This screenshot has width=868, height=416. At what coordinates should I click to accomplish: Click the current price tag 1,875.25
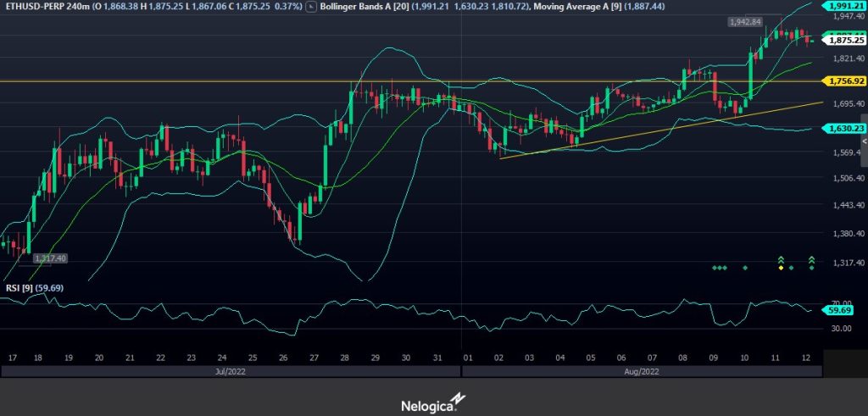click(846, 40)
